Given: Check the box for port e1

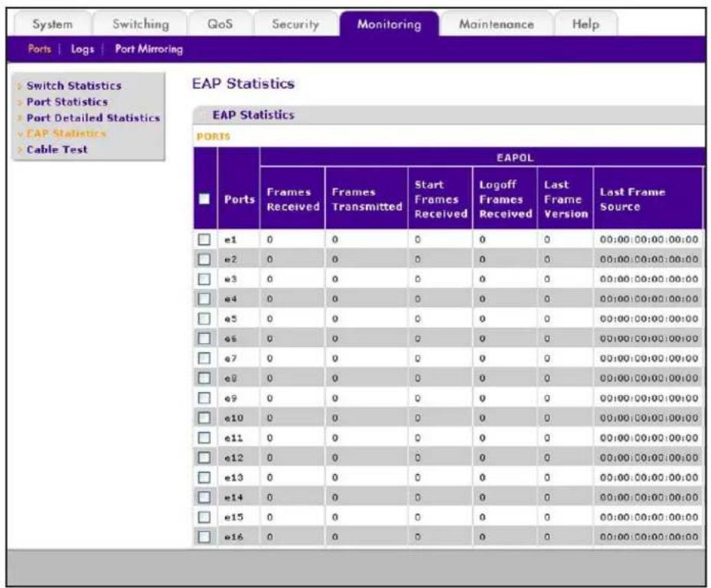Looking at the screenshot, I should click(x=204, y=240).
